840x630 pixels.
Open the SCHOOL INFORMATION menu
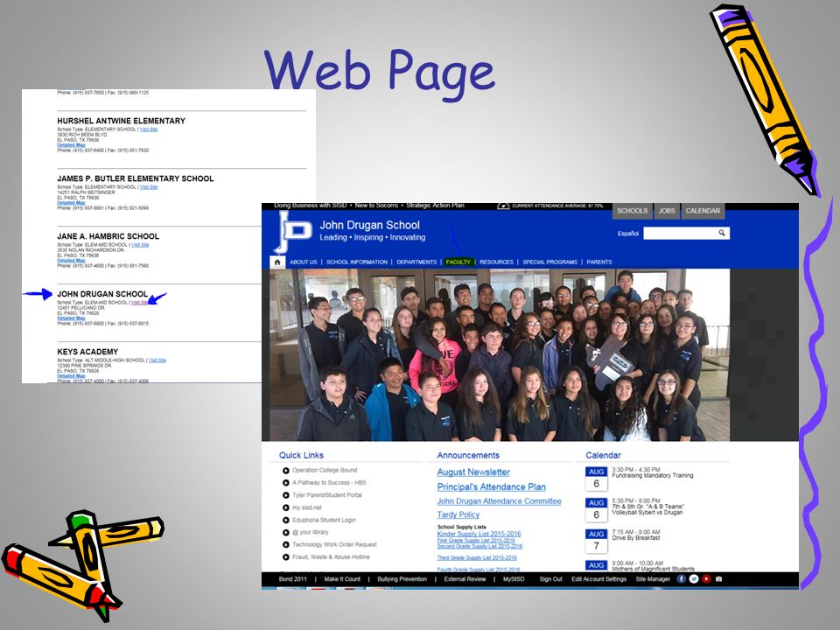pos(357,262)
